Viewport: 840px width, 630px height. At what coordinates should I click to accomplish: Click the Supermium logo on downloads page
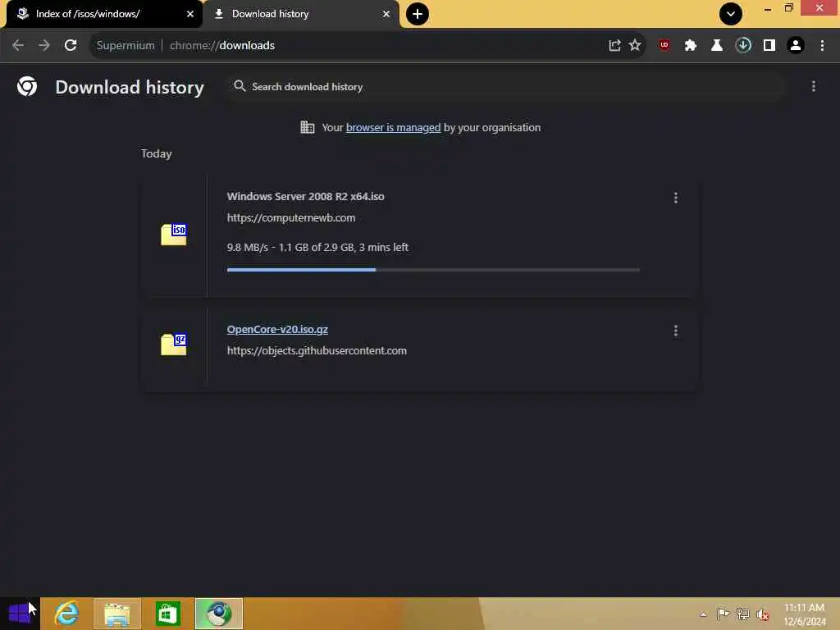[27, 86]
